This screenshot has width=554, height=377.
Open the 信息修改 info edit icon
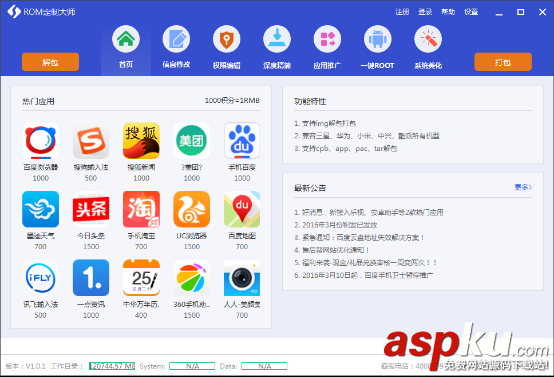click(176, 39)
